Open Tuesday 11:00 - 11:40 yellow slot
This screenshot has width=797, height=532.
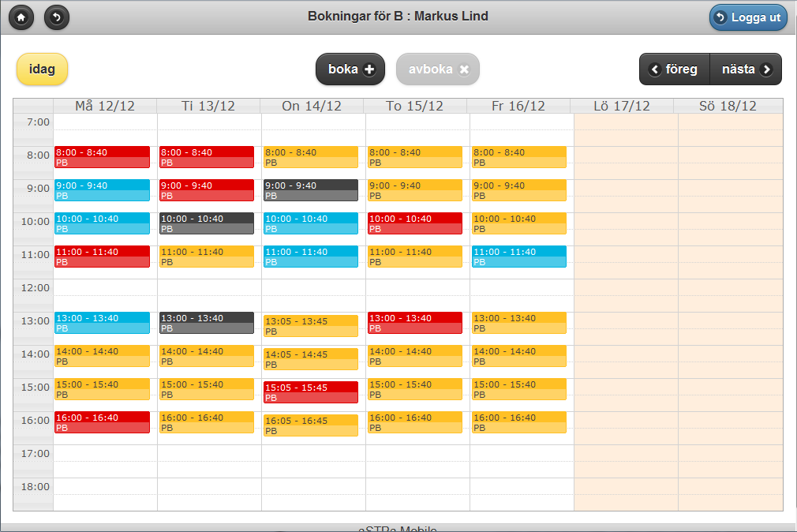click(x=207, y=257)
